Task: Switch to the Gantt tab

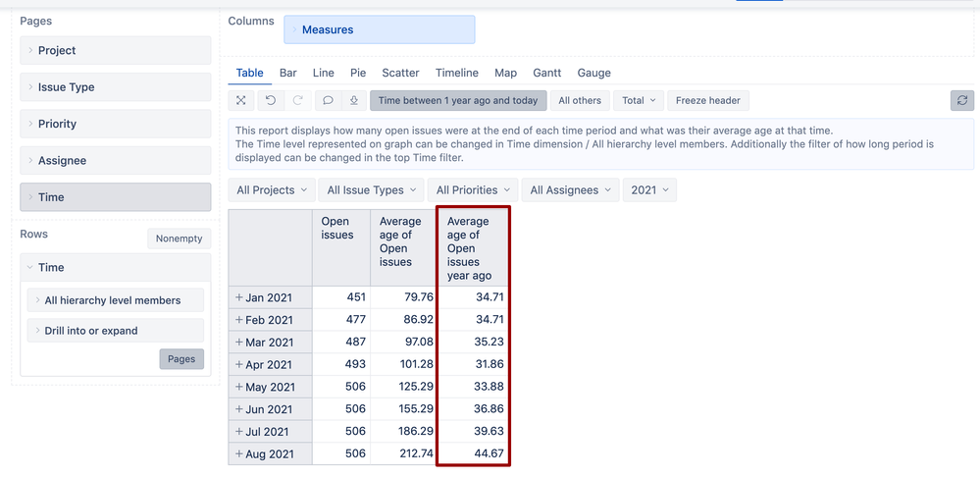Action: click(546, 73)
